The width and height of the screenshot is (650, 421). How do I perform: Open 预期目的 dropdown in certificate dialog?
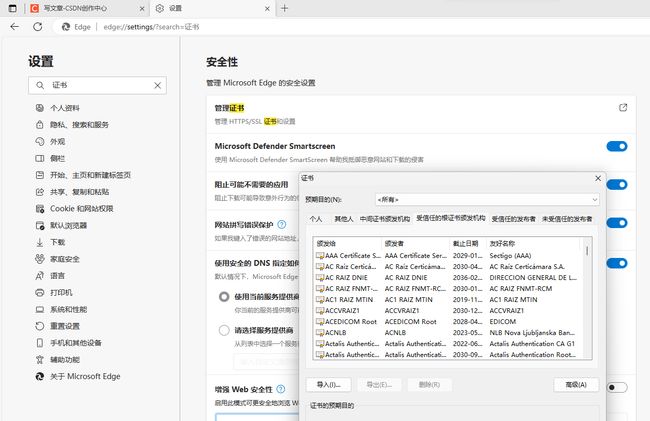coord(487,200)
